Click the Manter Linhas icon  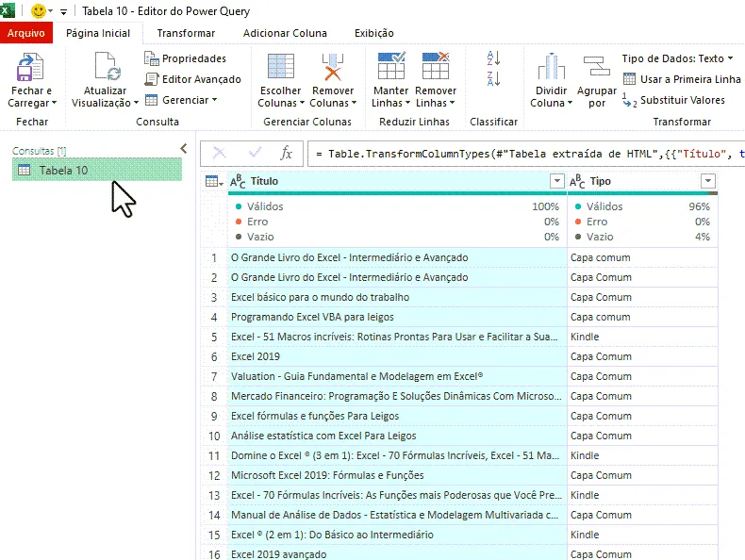click(x=391, y=66)
